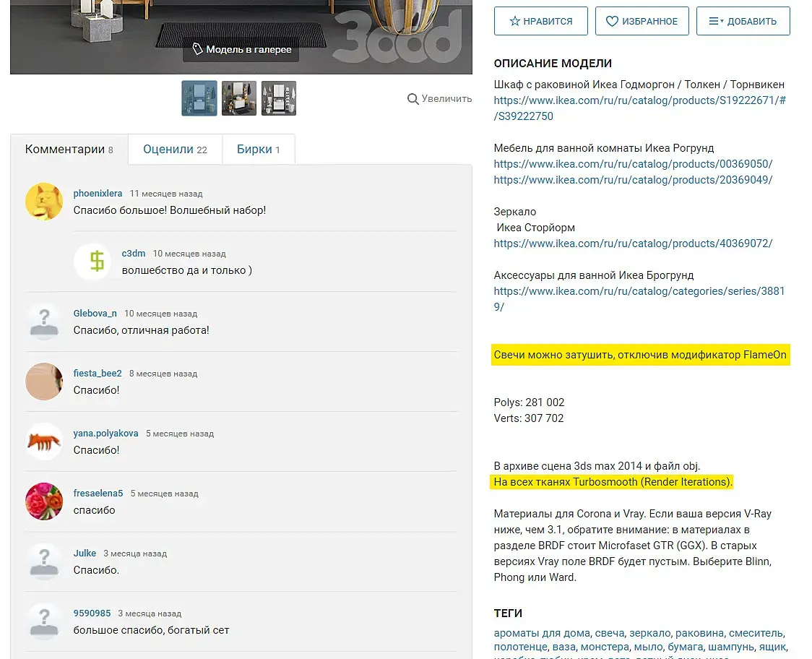Open Glebova_n placeholder avatar
The width and height of the screenshot is (812, 659).
[44, 322]
